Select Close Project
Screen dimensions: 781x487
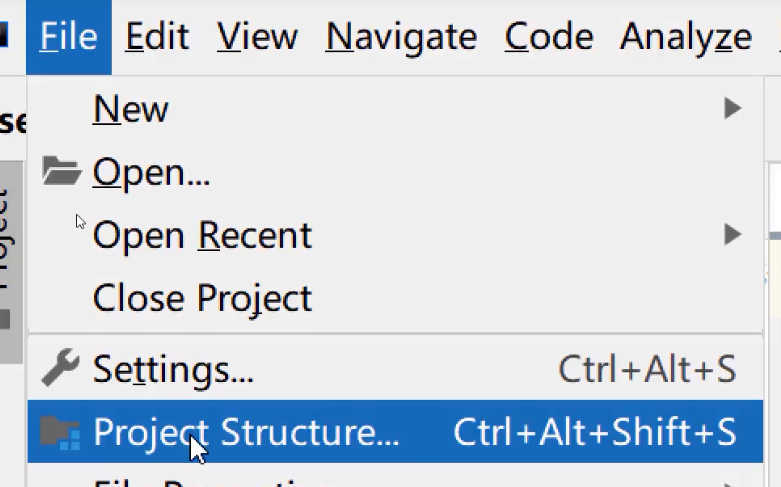[202, 298]
